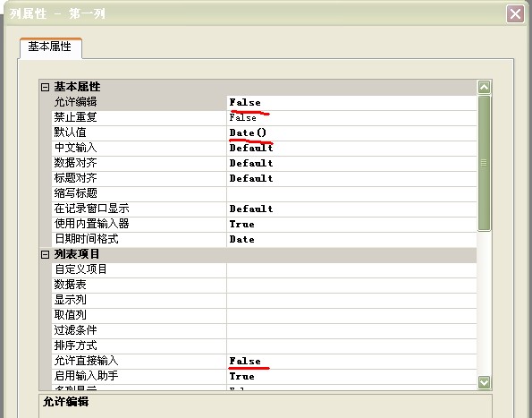The width and height of the screenshot is (532, 418).
Task: Switch to the 基本属性 tab
Action: tap(49, 47)
